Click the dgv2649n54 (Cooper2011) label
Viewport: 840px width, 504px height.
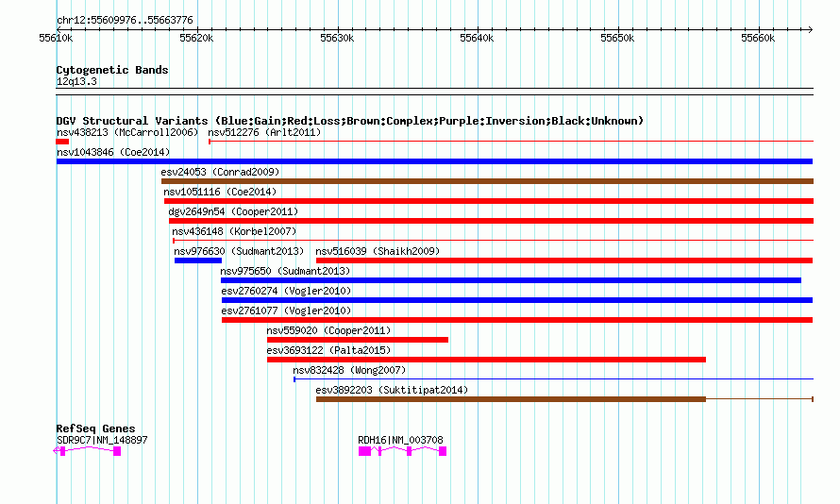(233, 211)
